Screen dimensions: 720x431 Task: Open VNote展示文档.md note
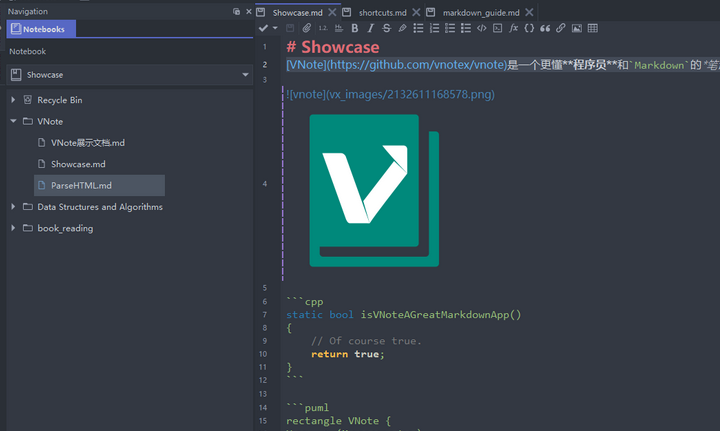[x=88, y=143]
